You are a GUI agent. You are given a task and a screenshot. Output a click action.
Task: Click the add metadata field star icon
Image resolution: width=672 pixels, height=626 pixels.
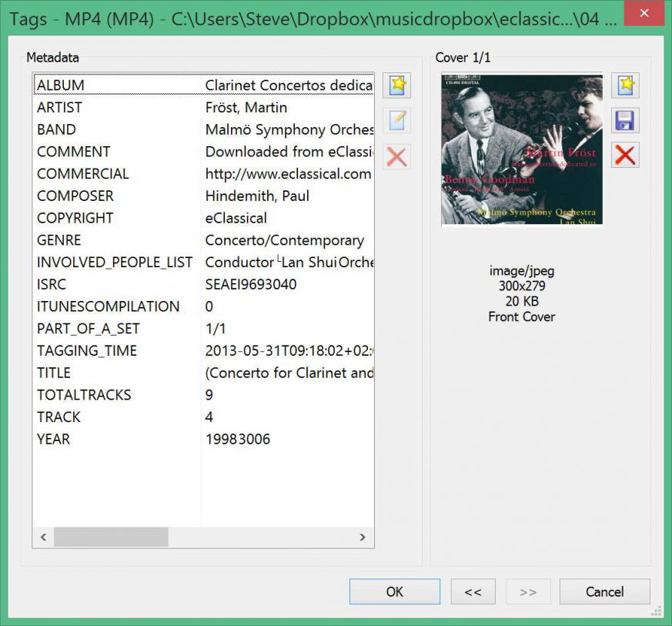pyautogui.click(x=396, y=85)
